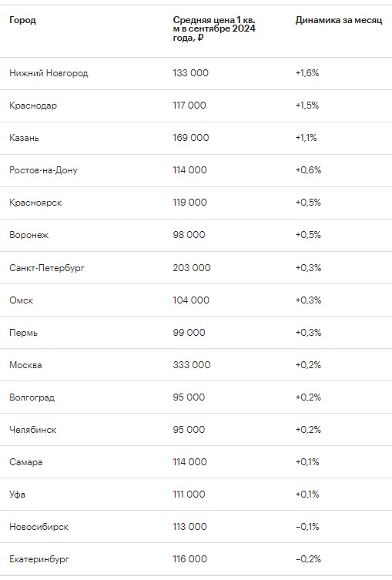This screenshot has width=392, height=580.
Task: Click the Красноярск price 119 000
Action: tap(189, 203)
